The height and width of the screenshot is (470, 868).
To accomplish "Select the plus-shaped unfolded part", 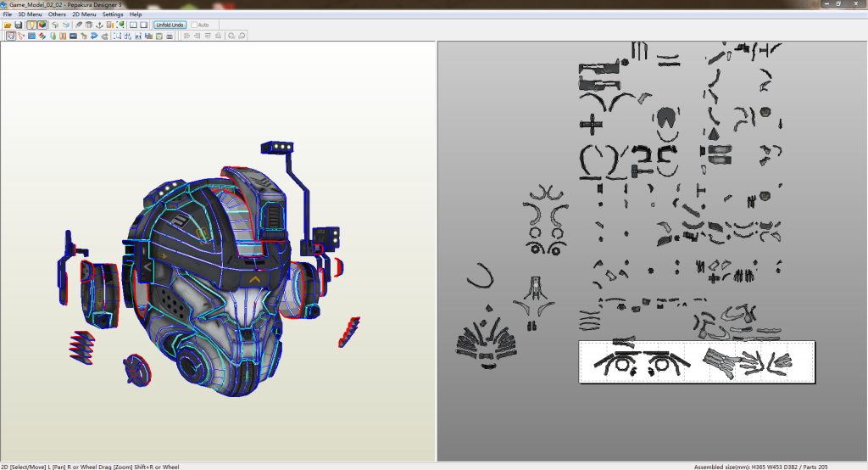I will pyautogui.click(x=591, y=124).
